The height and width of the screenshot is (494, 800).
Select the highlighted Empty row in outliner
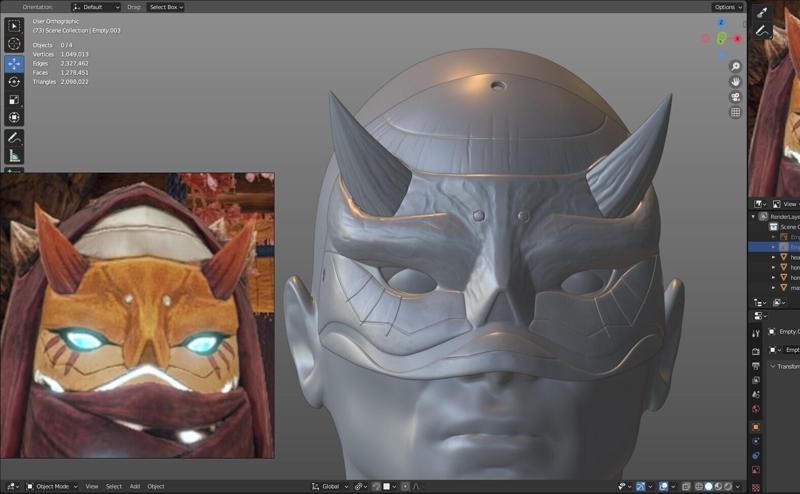pos(774,247)
